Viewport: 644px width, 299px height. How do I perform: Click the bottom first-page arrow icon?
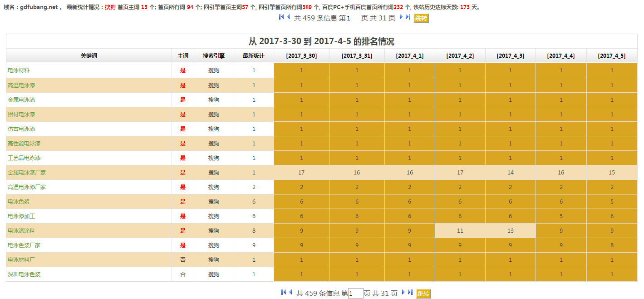coord(284,293)
